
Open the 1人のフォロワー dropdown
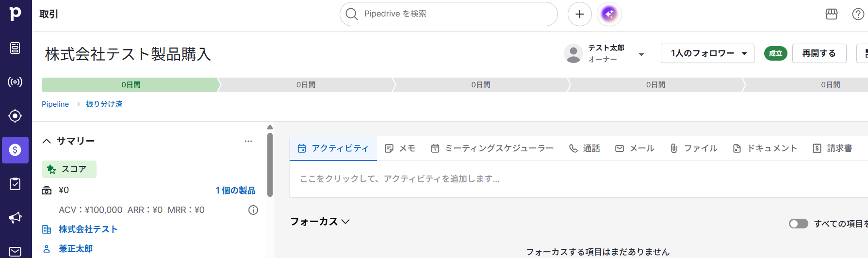707,53
